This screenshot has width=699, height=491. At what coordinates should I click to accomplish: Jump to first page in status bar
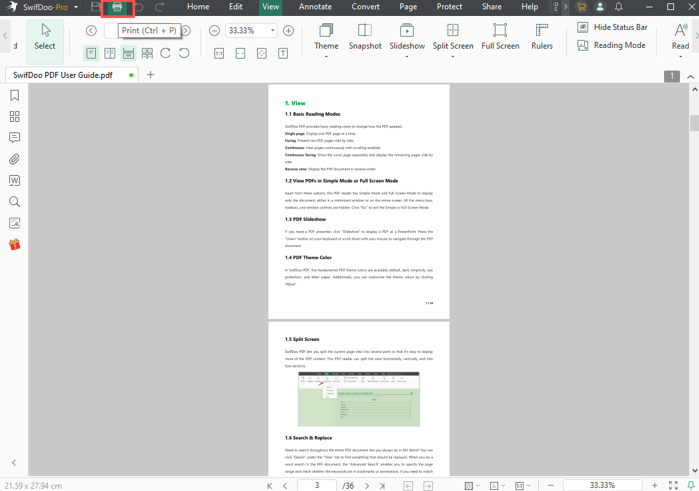[x=269, y=486]
